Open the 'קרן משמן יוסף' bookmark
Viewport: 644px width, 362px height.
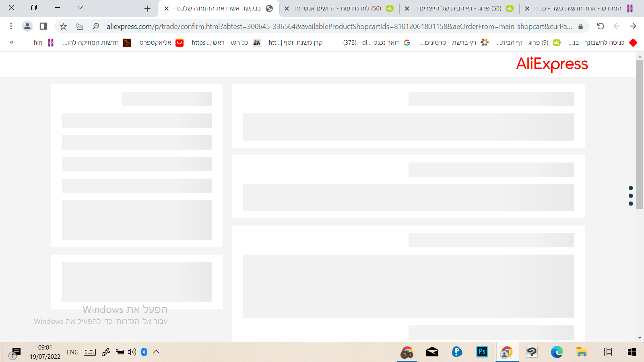(296, 43)
